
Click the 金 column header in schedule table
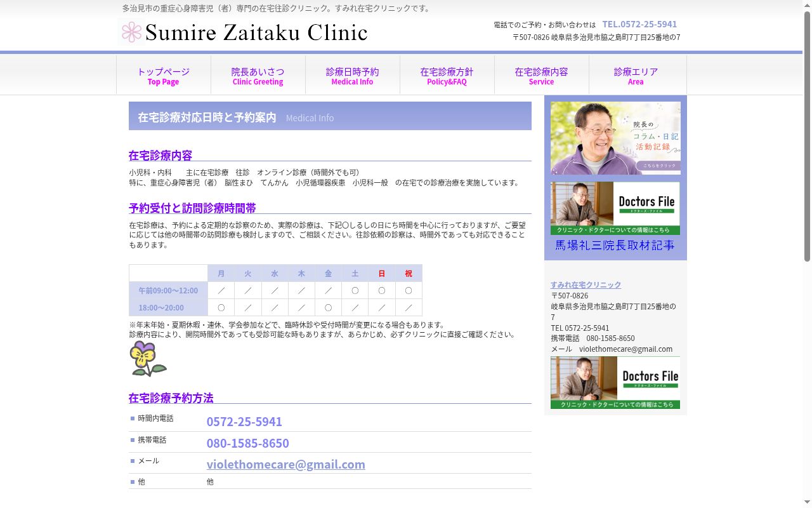pyautogui.click(x=328, y=274)
